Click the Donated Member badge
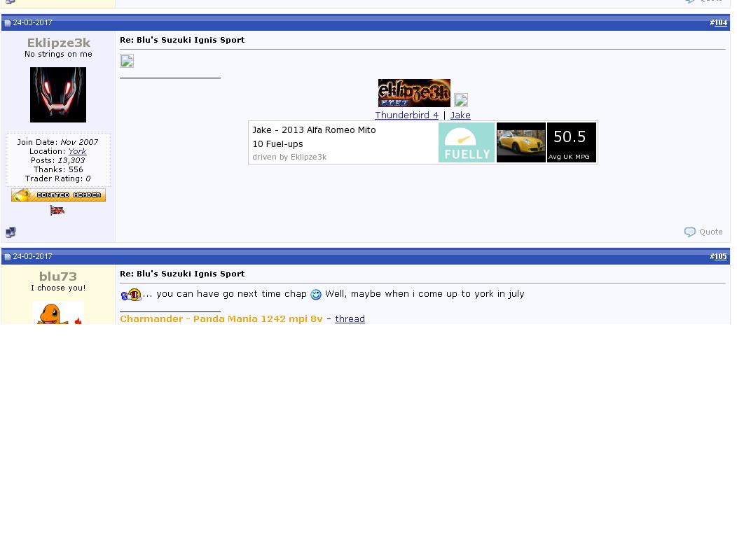This screenshot has height=560, width=737. 58,195
